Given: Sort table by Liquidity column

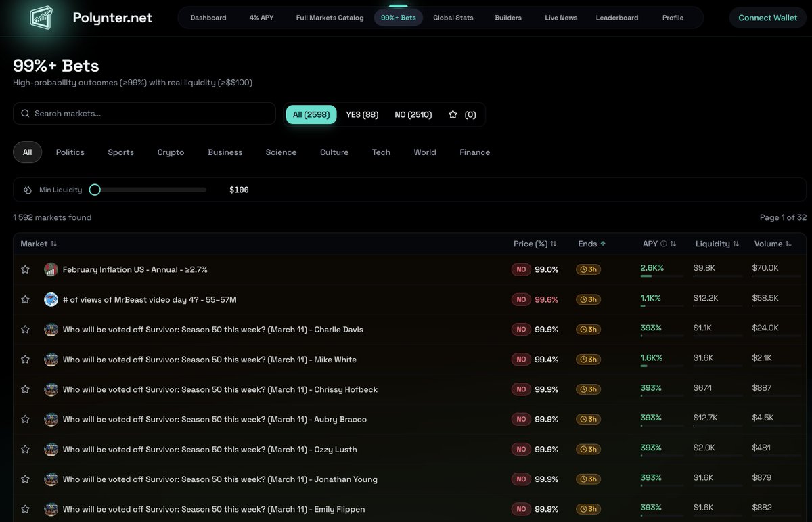Looking at the screenshot, I should (717, 244).
